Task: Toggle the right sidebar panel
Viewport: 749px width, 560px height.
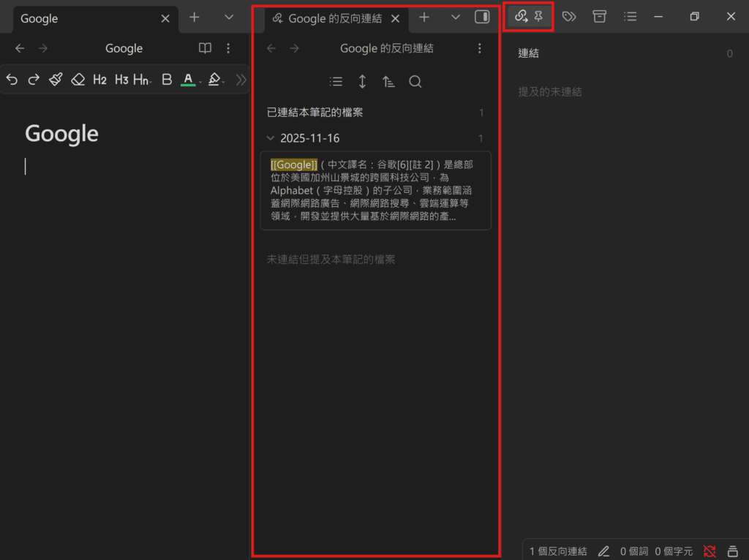Action: [482, 17]
